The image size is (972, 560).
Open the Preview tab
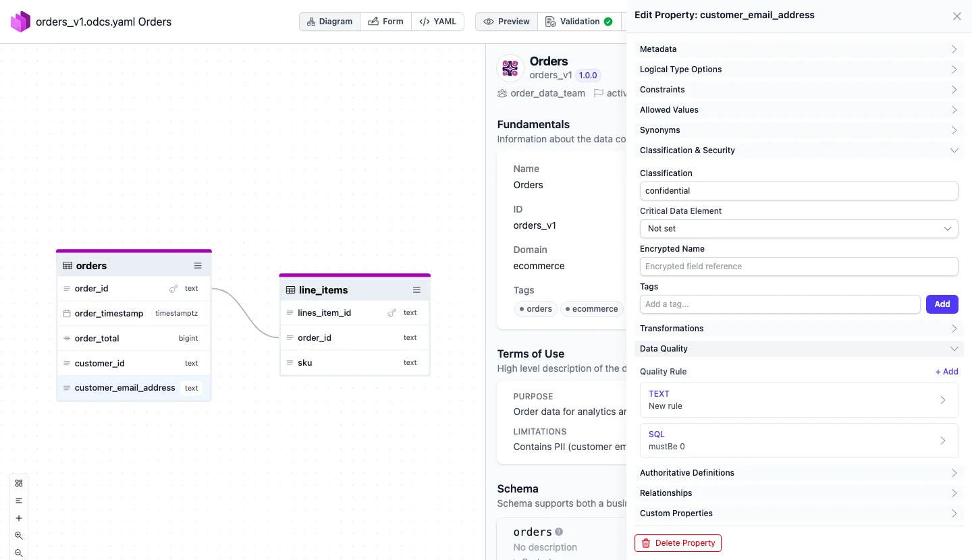[x=507, y=22]
